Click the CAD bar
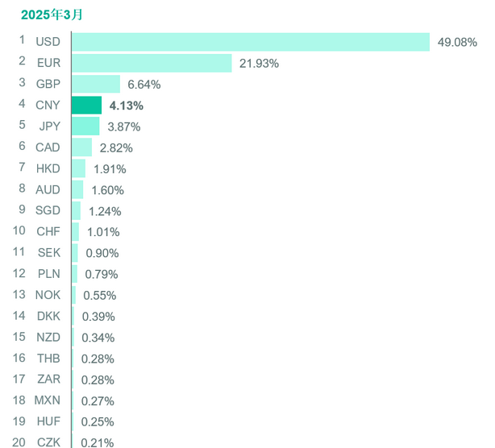495x448 pixels. click(x=81, y=147)
